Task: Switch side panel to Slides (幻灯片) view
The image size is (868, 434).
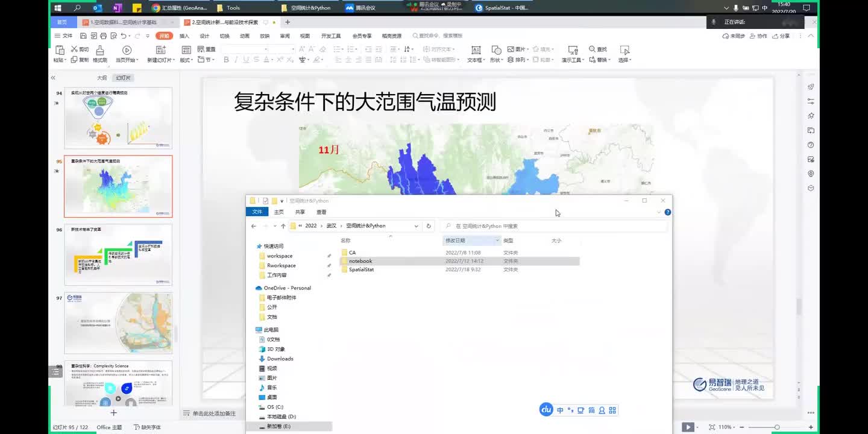Action: coord(123,78)
